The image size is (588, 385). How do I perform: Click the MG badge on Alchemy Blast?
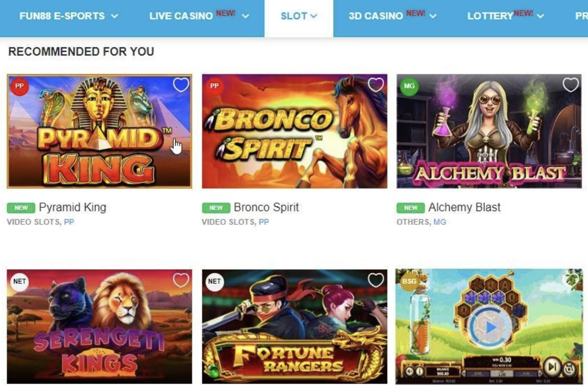point(408,87)
